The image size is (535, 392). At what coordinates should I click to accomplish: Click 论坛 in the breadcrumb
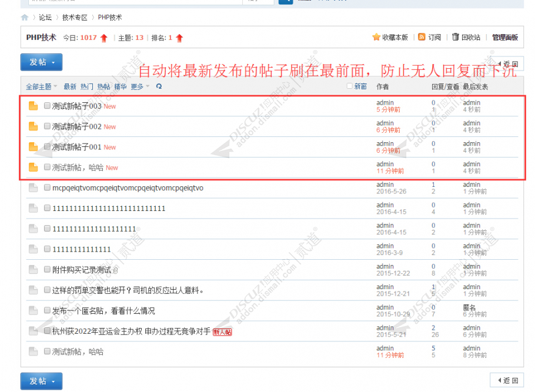(45, 18)
